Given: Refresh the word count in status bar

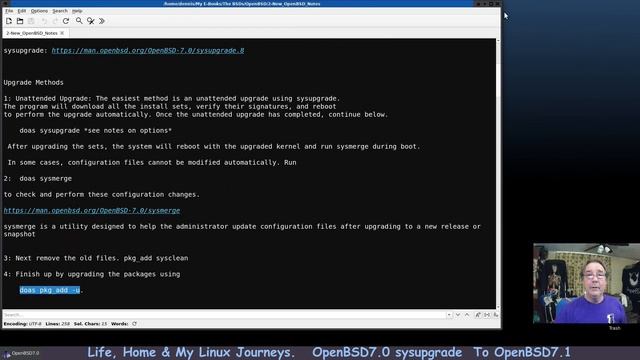Looking at the screenshot, I should (x=134, y=324).
